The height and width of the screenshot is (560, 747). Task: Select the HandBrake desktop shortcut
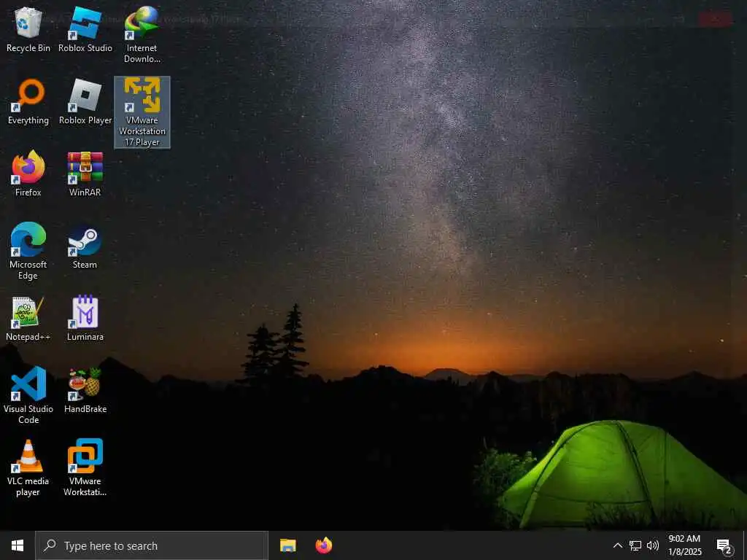click(85, 391)
